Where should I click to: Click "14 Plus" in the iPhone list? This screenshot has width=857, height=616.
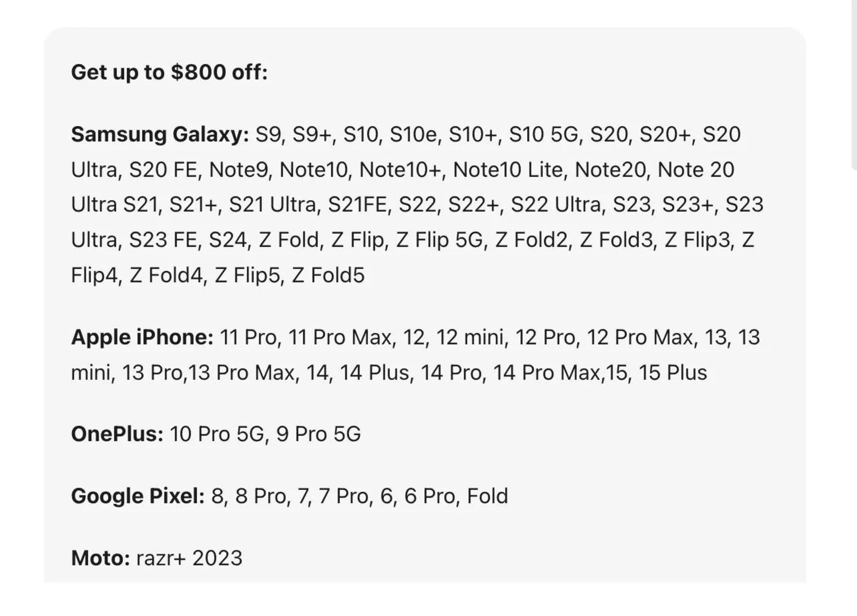(x=374, y=372)
